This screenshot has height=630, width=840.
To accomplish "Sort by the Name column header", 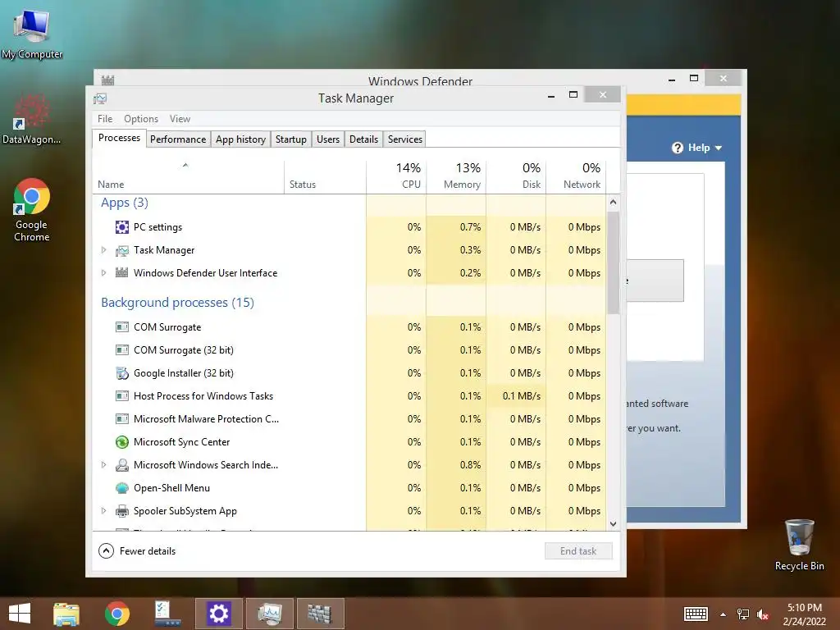I will pyautogui.click(x=189, y=176).
